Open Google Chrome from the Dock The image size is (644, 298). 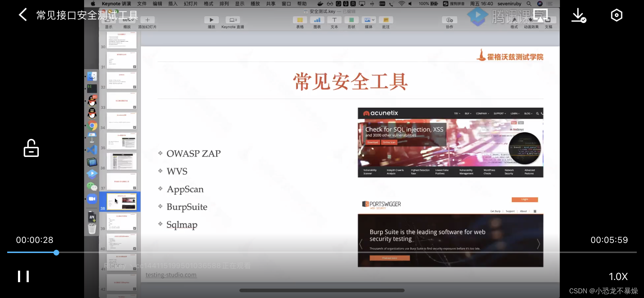92,126
